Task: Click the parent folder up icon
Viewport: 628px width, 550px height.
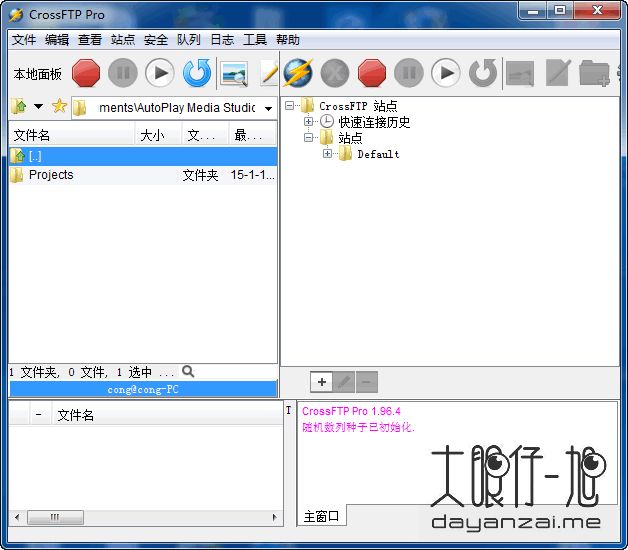Action: [x=19, y=107]
